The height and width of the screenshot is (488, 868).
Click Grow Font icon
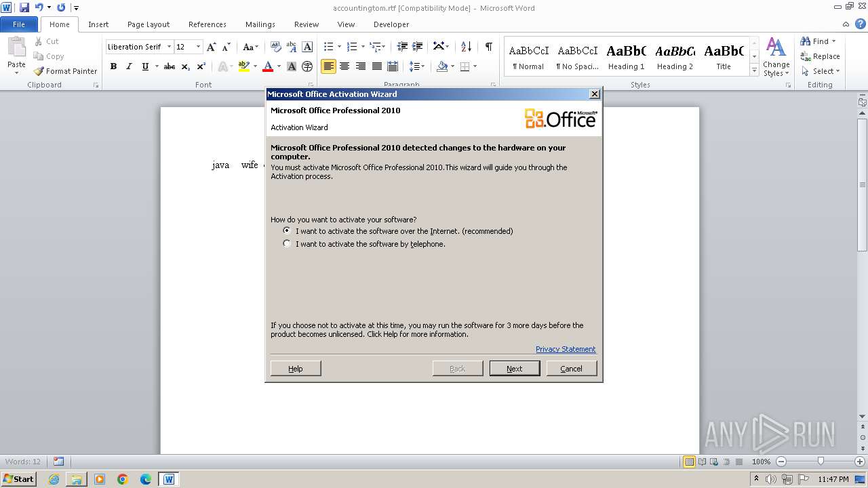212,47
